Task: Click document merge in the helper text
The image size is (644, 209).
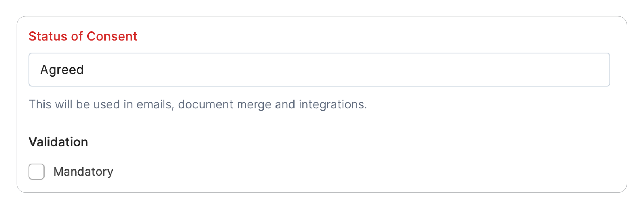Action: point(225,104)
